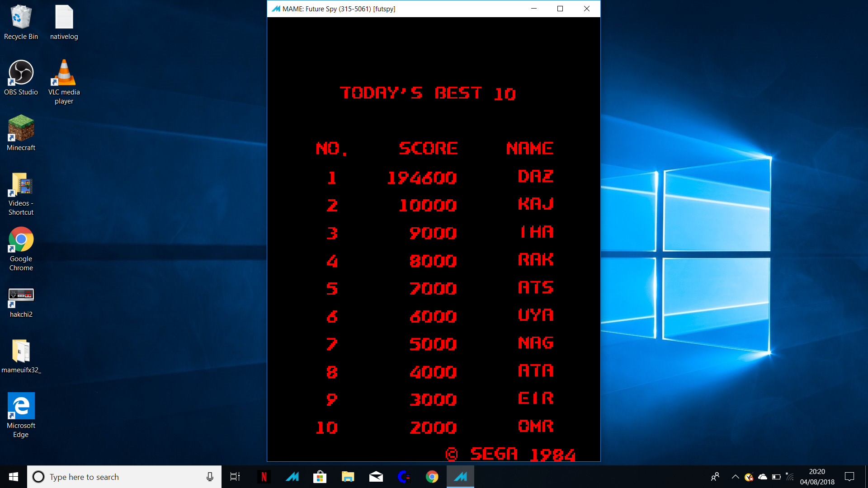Click the microphone icon in search box
The height and width of the screenshot is (488, 868).
click(210, 477)
